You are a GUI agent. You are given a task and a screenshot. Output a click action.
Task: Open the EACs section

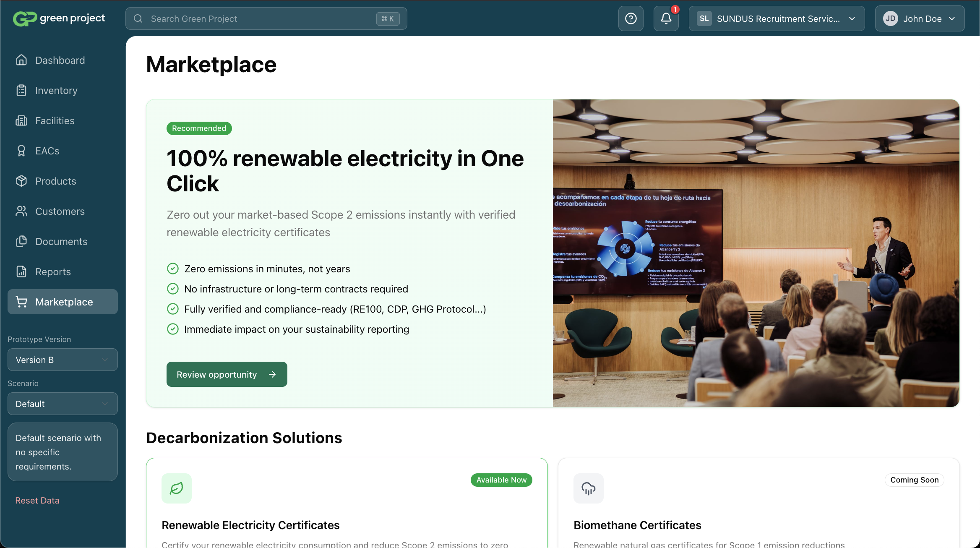pyautogui.click(x=63, y=151)
